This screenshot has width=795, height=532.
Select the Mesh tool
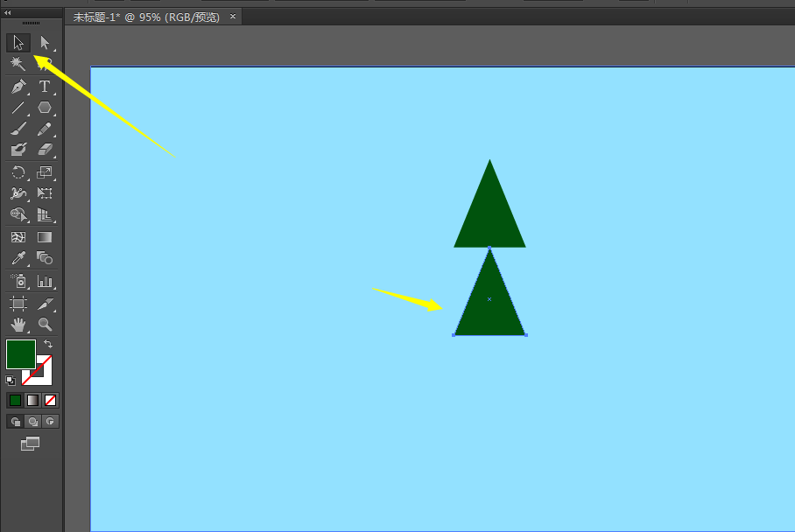(18, 237)
